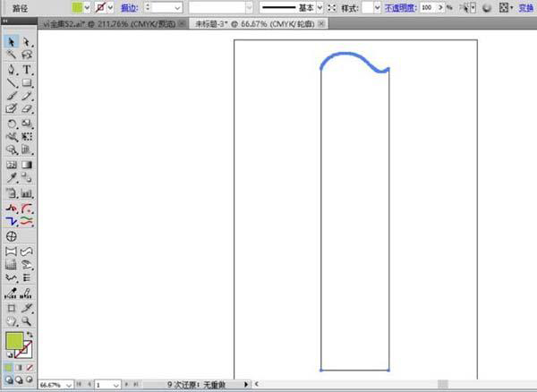Image resolution: width=537 pixels, height=392 pixels.
Task: Click the green fill color box
Action: [14, 340]
